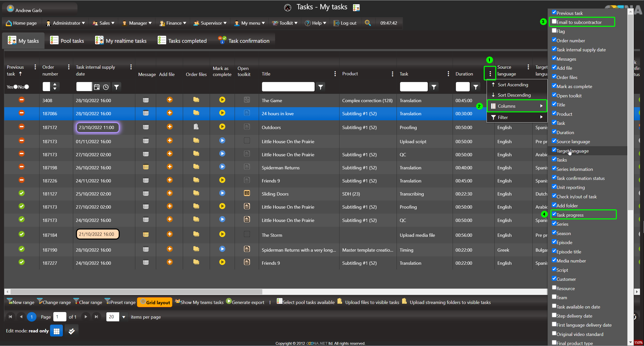Open Duration column three-dot menu
This screenshot has width=644, height=346.
[x=490, y=74]
